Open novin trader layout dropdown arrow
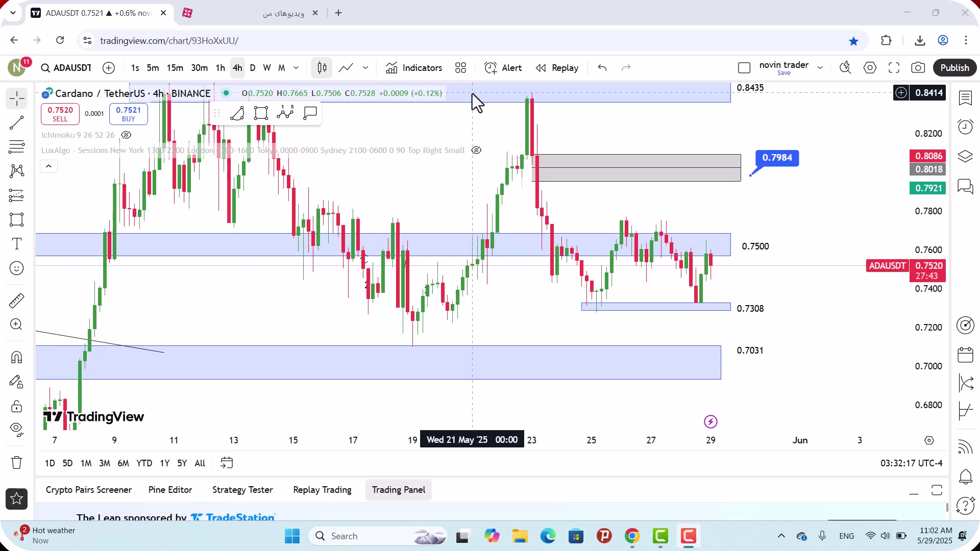This screenshot has height=551, width=980. 820,68
